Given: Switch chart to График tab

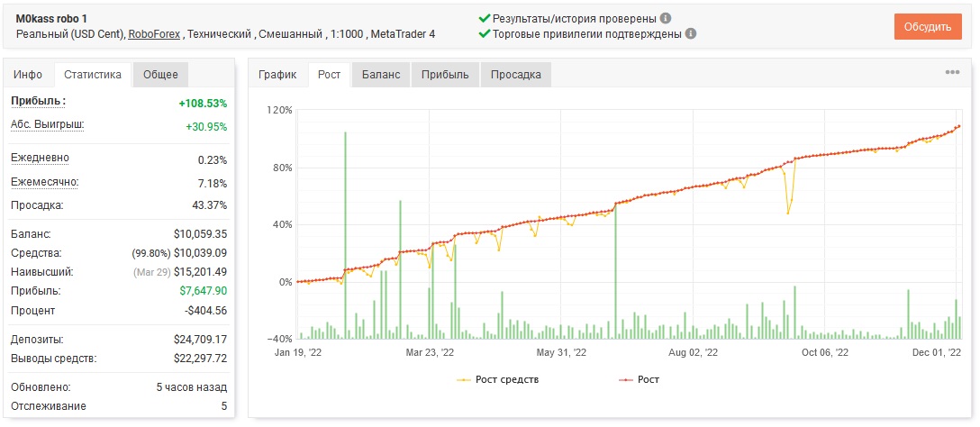Looking at the screenshot, I should 278,75.
